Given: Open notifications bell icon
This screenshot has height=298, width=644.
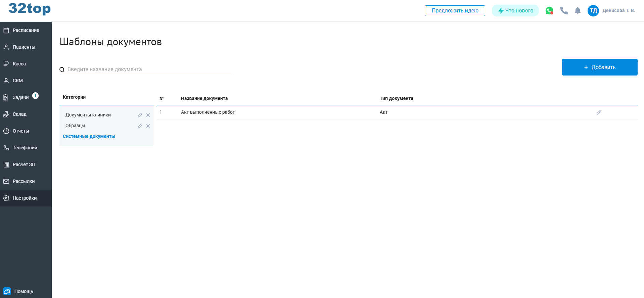Looking at the screenshot, I should point(578,11).
